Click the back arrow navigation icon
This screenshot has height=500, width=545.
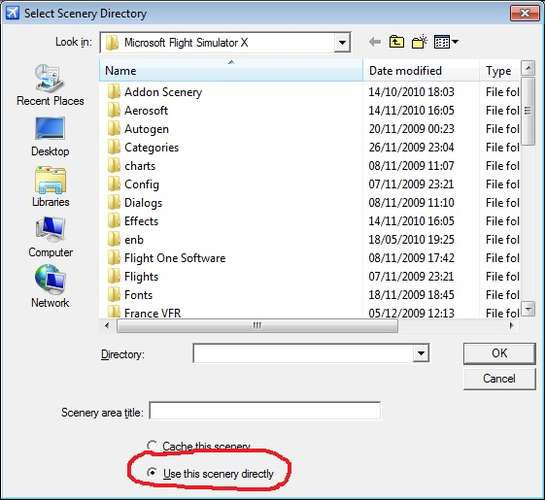coord(375,42)
